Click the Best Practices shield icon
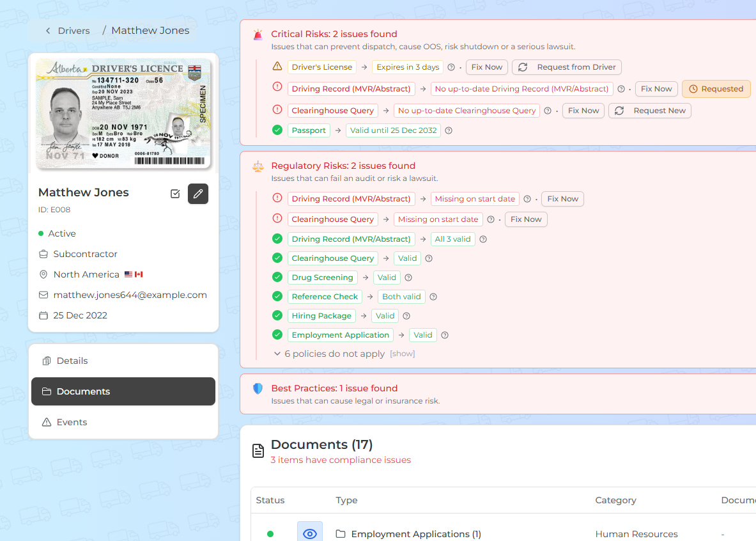The width and height of the screenshot is (756, 541). 258,389
